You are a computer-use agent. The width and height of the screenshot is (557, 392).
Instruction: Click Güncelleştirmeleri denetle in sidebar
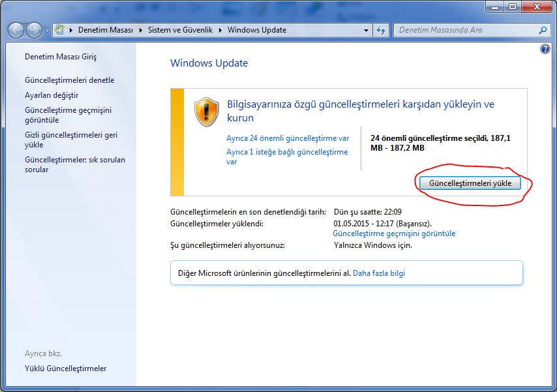[x=70, y=80]
